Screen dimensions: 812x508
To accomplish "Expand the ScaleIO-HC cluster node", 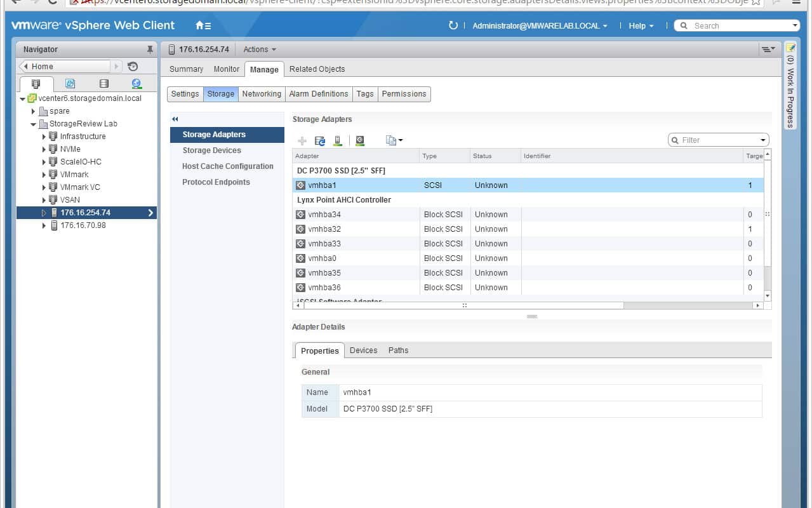I will 44,162.
